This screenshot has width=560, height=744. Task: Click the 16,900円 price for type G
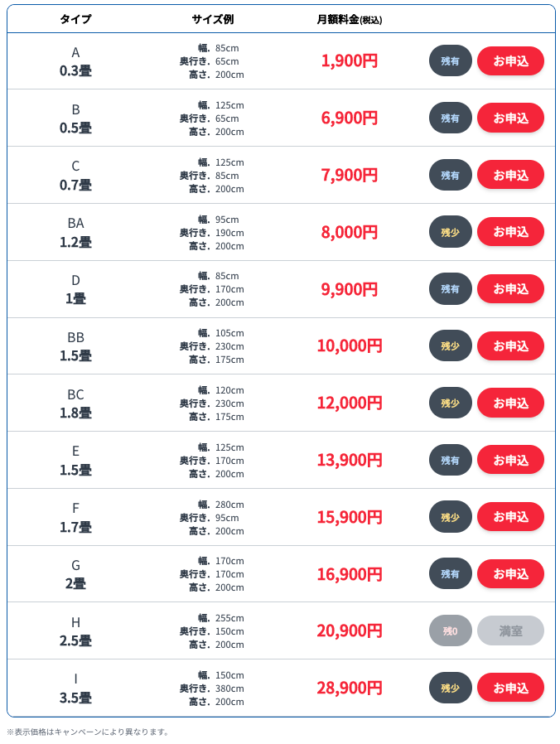coord(349,574)
